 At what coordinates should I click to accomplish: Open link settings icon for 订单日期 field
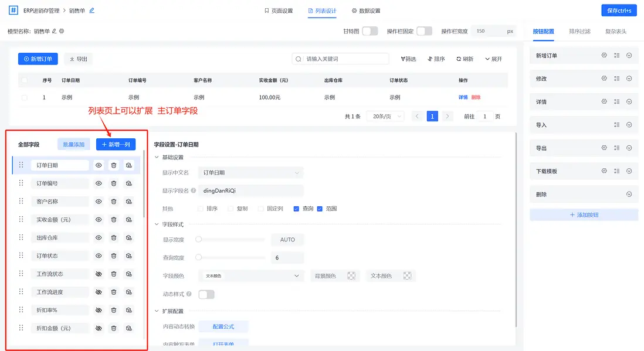click(x=129, y=165)
